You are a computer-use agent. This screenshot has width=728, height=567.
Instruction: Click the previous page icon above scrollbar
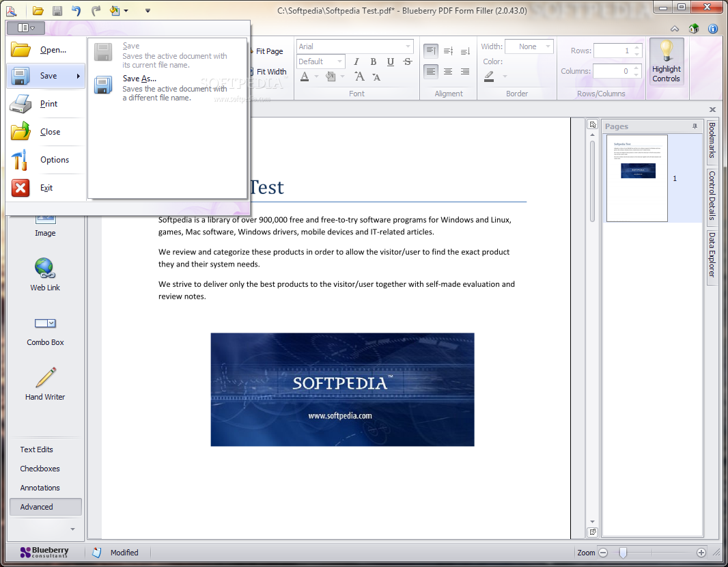(593, 124)
